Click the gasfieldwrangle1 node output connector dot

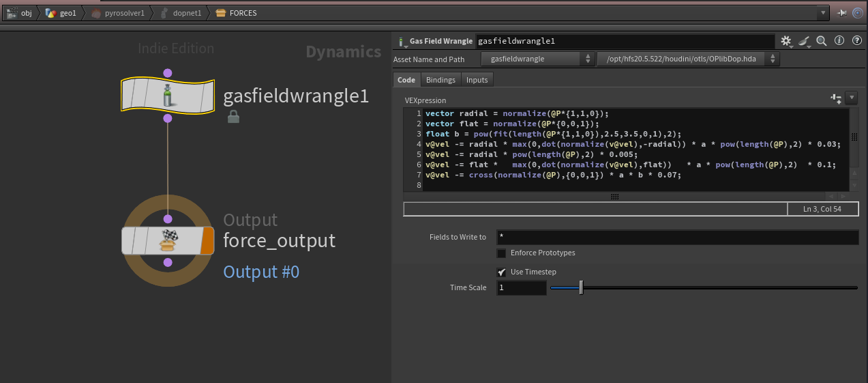pos(168,118)
